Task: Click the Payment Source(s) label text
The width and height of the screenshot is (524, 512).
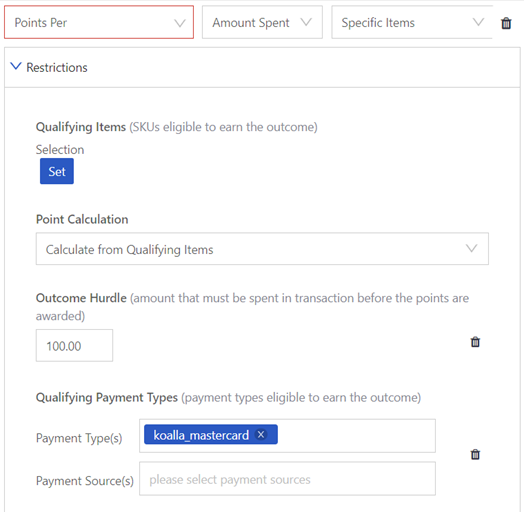Action: point(85,481)
